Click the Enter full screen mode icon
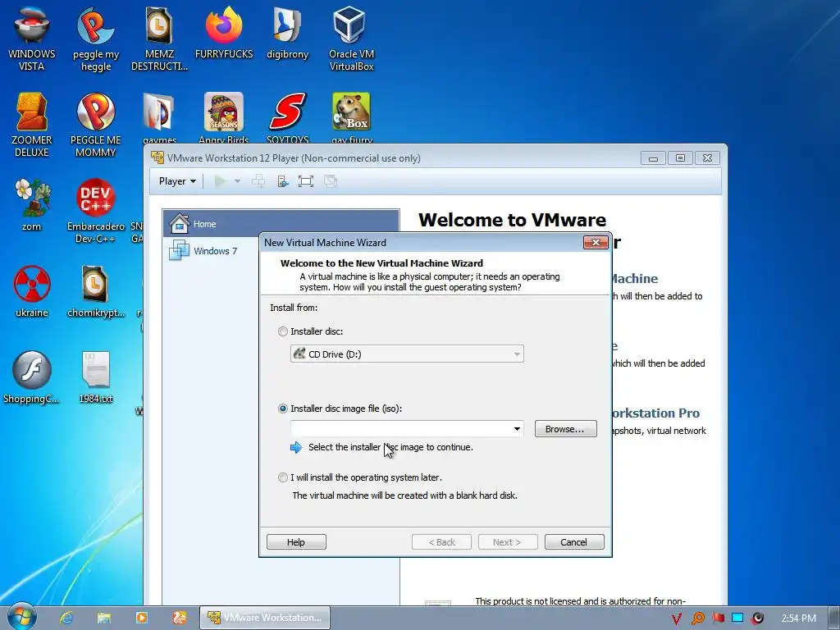The image size is (840, 630). pos(305,181)
